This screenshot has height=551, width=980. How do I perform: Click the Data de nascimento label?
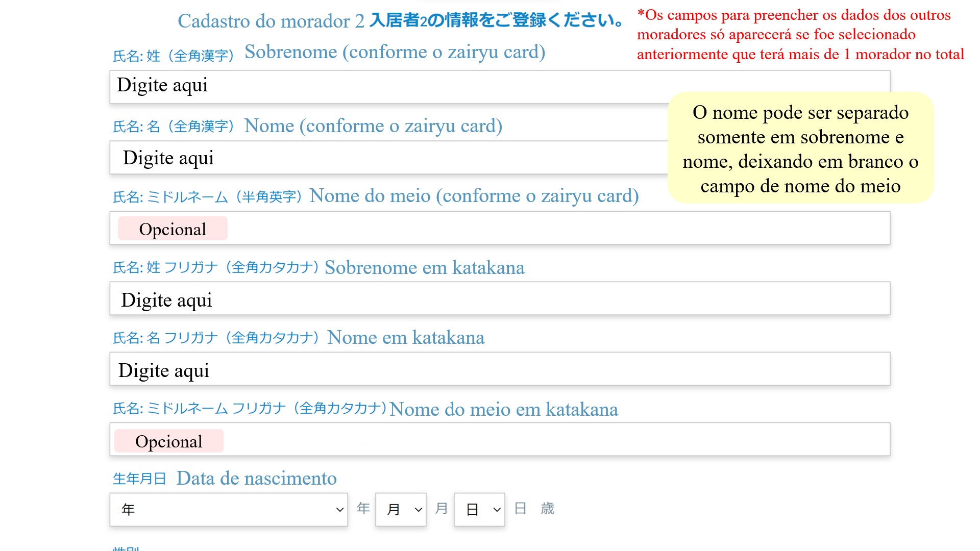(256, 479)
